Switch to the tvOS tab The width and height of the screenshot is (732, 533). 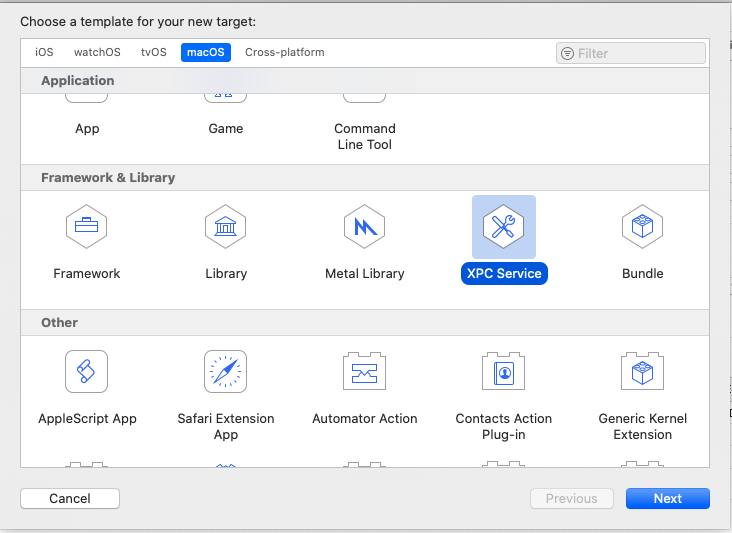(x=154, y=52)
